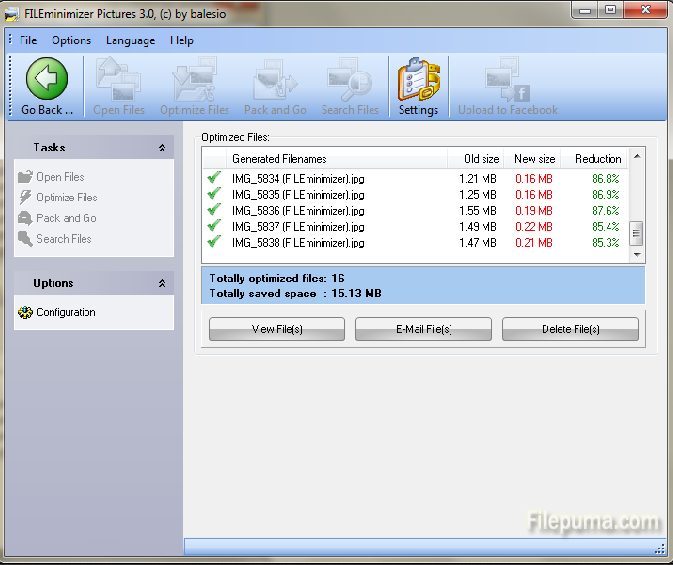Click the Search Files toolbar icon
Screen dimensions: 673x565
(350, 80)
